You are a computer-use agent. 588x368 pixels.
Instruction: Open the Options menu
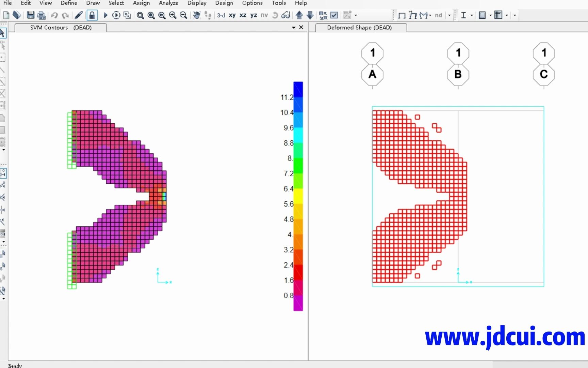pos(252,3)
